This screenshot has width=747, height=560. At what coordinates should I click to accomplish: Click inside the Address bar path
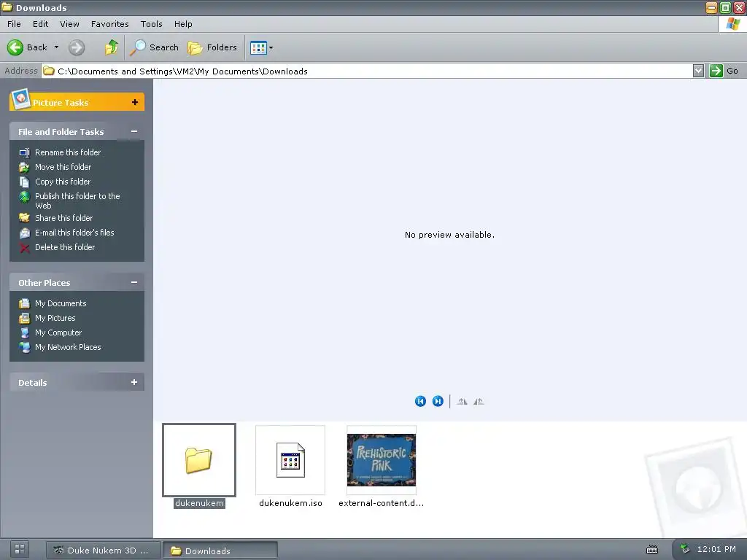367,71
